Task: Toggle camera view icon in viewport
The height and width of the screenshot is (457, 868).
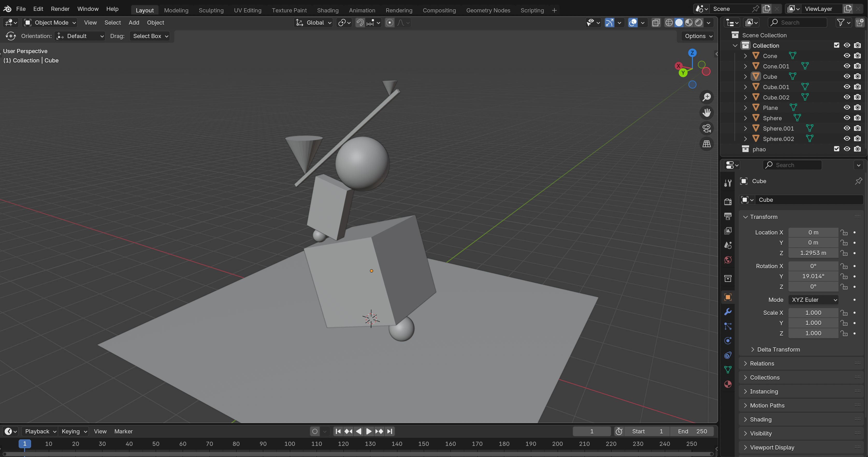Action: click(x=707, y=128)
